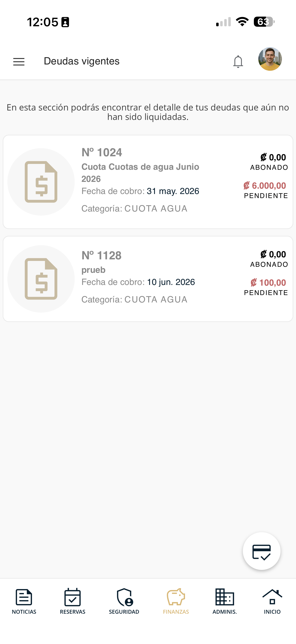Go to the Reservas tab
The width and height of the screenshot is (296, 644).
click(72, 601)
